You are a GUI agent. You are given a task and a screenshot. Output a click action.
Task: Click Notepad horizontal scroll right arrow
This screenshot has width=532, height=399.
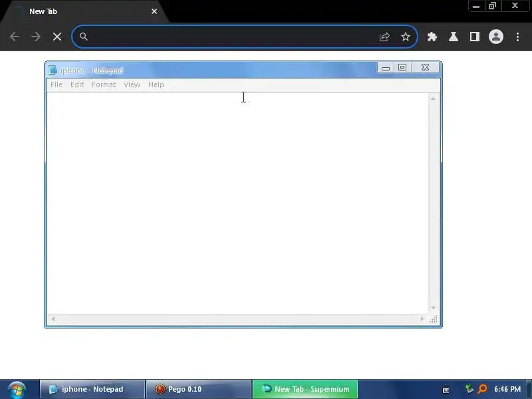(422, 319)
